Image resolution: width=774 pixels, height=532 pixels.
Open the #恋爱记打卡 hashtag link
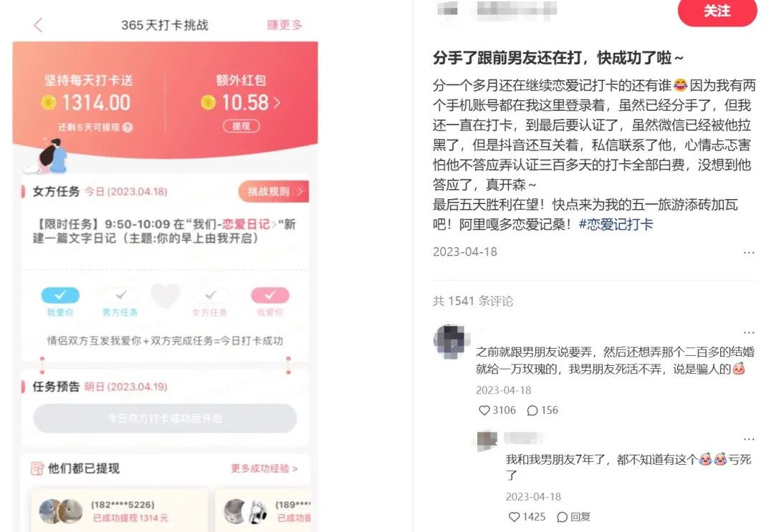tap(616, 225)
